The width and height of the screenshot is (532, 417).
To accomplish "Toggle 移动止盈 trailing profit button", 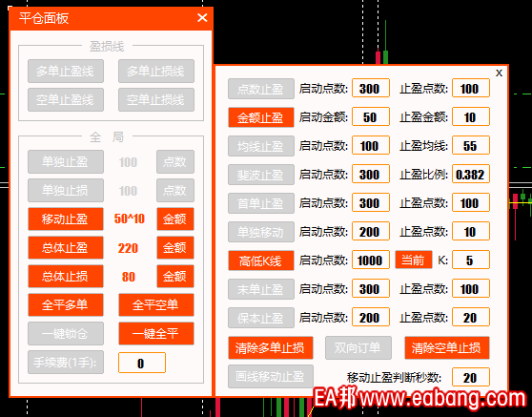I will (66, 219).
